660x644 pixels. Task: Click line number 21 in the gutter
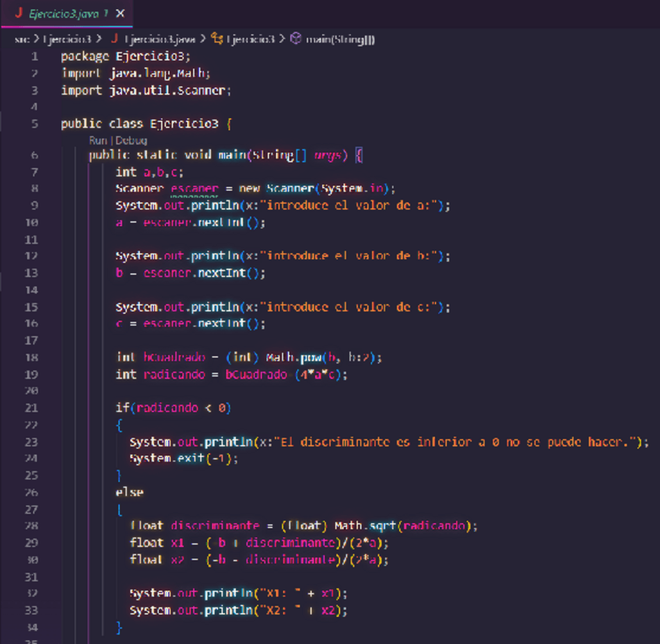[32, 408]
